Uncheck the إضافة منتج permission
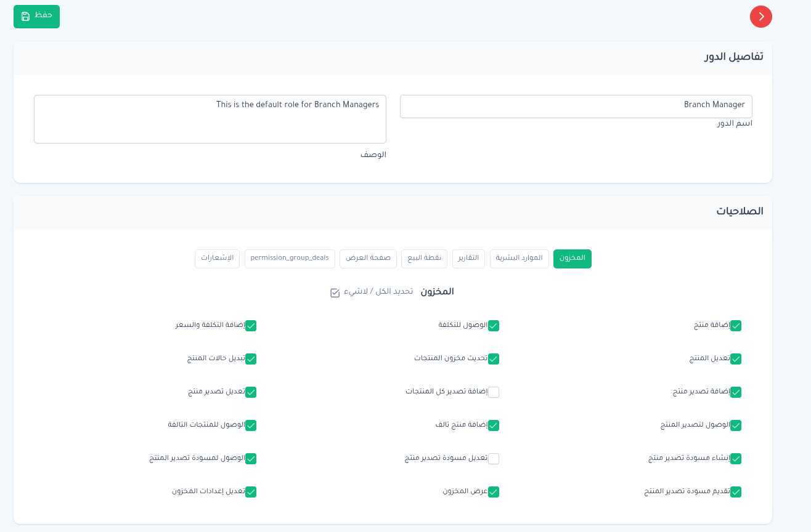 (736, 326)
